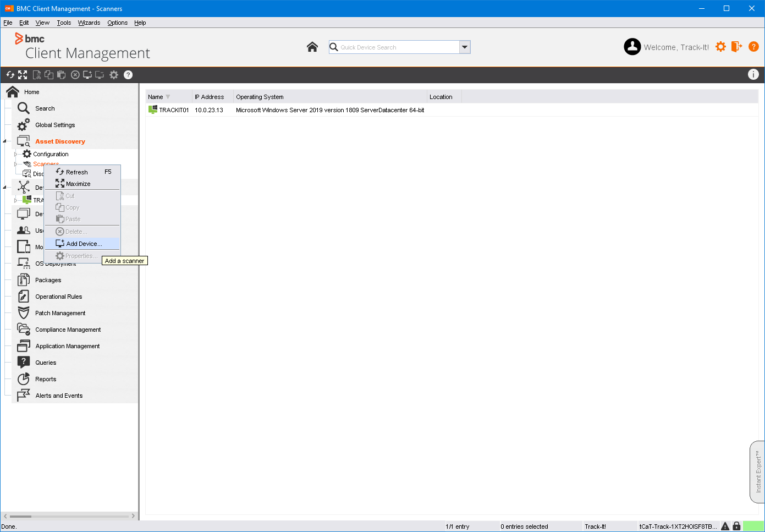Collapse the Asset Discovery tree node

4,141
